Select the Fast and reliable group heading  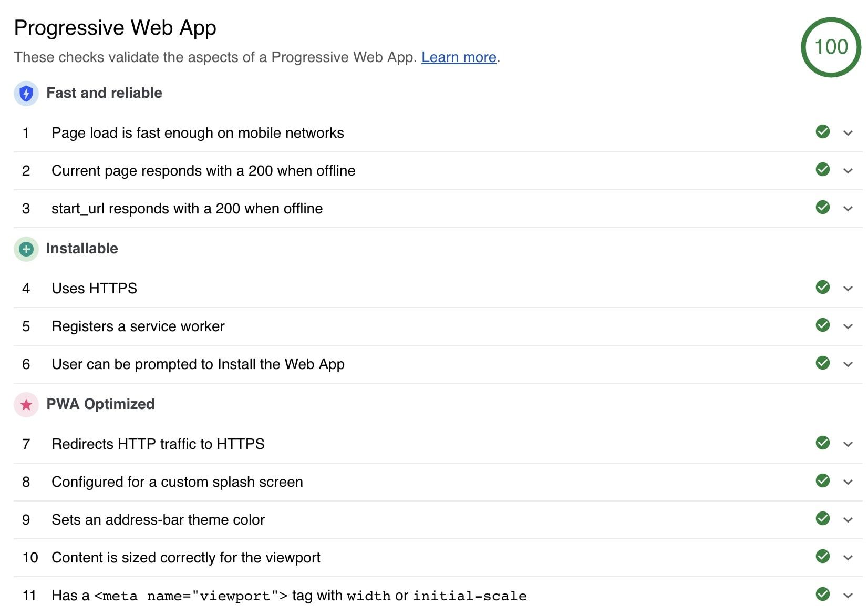pos(104,93)
